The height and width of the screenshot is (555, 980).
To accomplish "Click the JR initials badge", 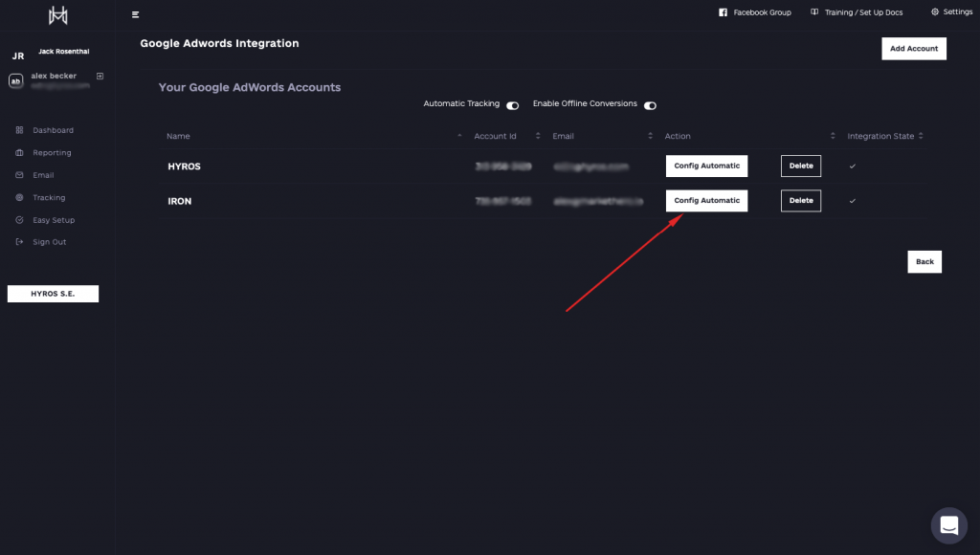I will (18, 56).
